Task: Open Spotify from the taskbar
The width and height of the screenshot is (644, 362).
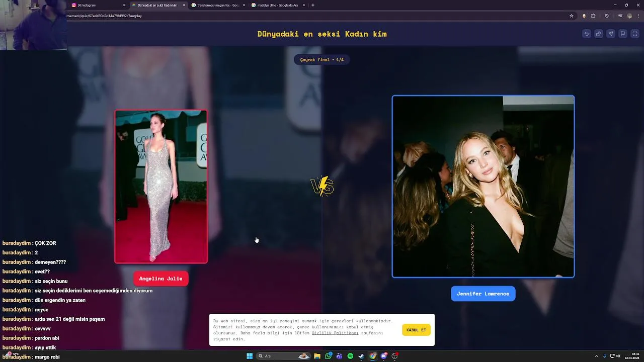Action: tap(351, 356)
